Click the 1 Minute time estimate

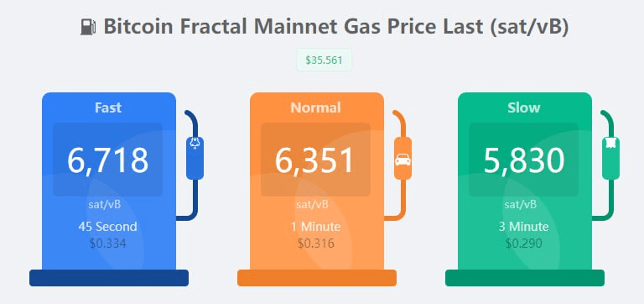(x=315, y=227)
